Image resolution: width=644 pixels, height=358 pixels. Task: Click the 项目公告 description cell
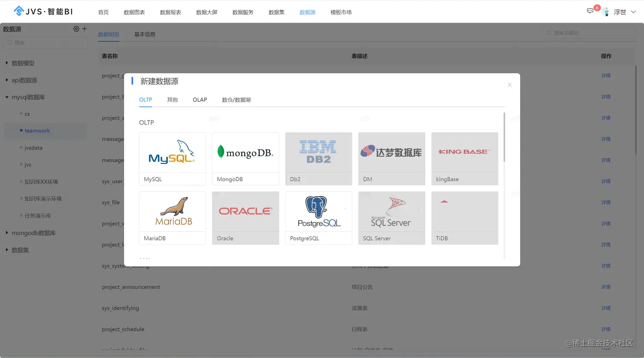[362, 287]
